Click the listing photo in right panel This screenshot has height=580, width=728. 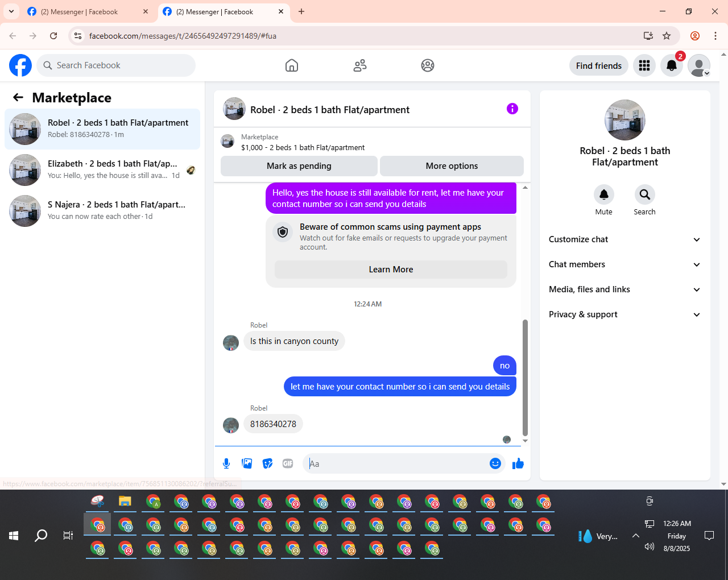[x=625, y=120]
